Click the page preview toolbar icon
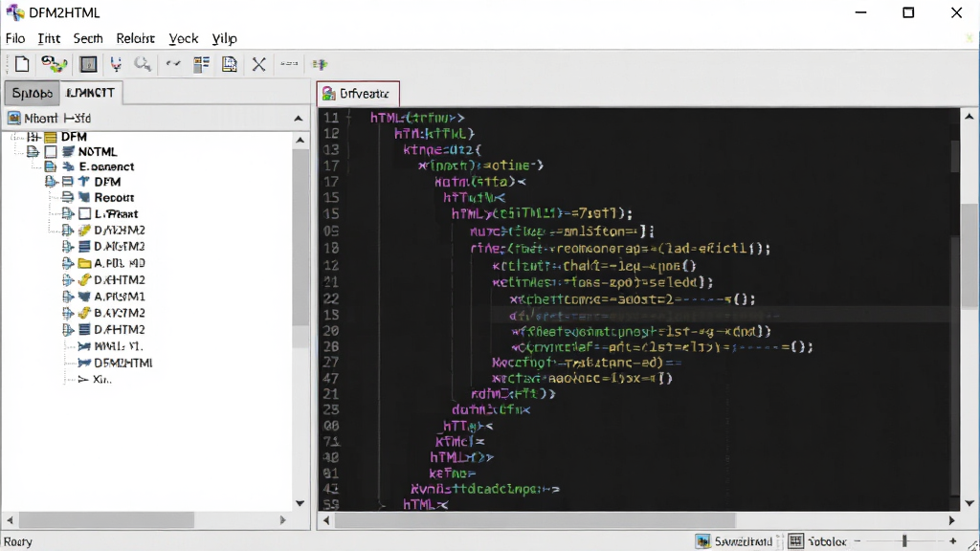This screenshot has width=980, height=551. click(230, 64)
